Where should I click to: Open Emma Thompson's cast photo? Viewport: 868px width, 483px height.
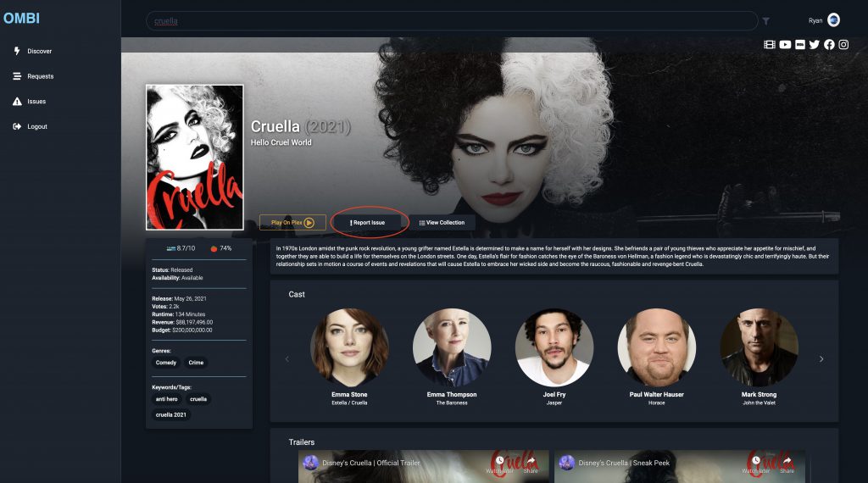452,347
